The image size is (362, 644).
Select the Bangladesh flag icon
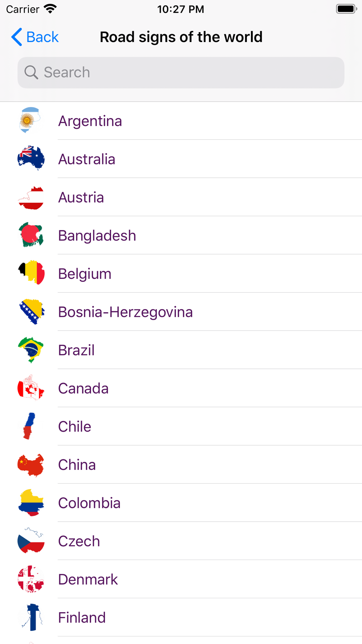[x=31, y=235]
